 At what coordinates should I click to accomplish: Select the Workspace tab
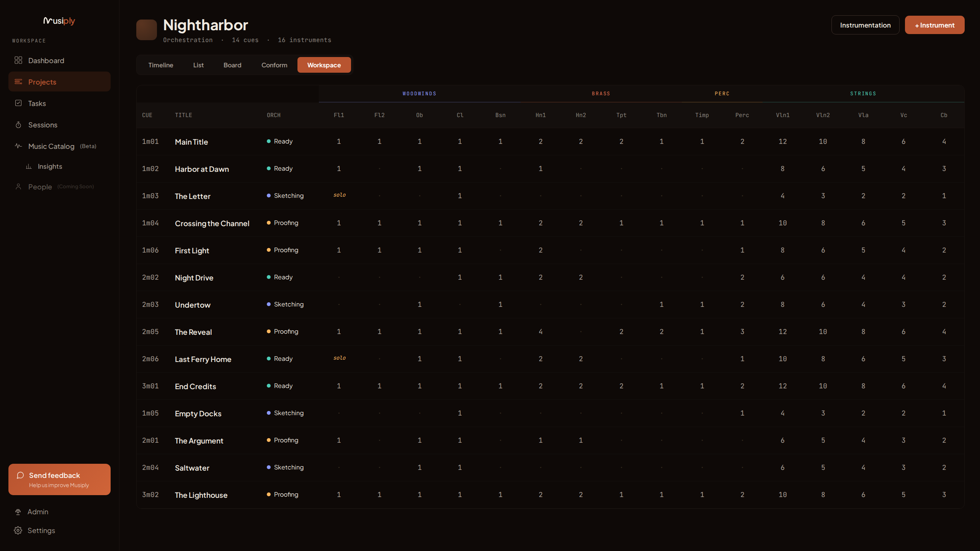(324, 65)
